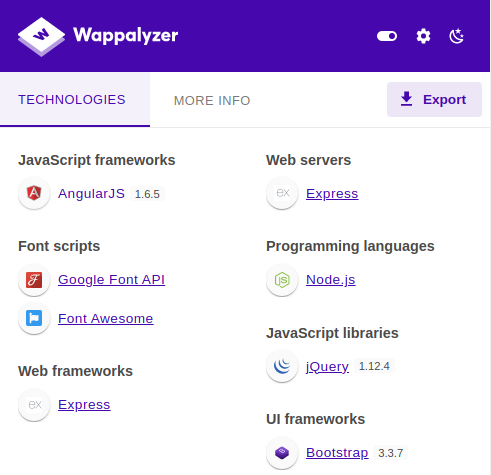This screenshot has height=475, width=491.
Task: Click the Google Font API icon
Action: coord(34,280)
